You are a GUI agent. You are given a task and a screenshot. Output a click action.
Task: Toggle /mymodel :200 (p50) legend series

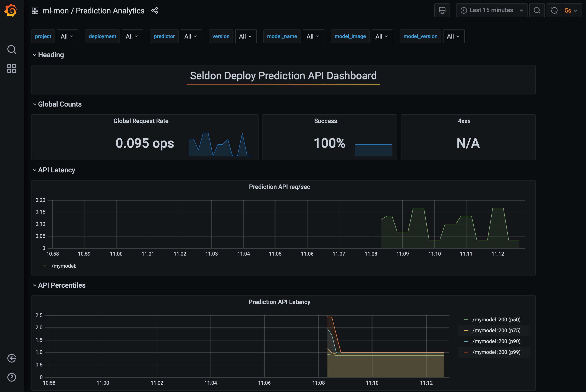pos(497,320)
